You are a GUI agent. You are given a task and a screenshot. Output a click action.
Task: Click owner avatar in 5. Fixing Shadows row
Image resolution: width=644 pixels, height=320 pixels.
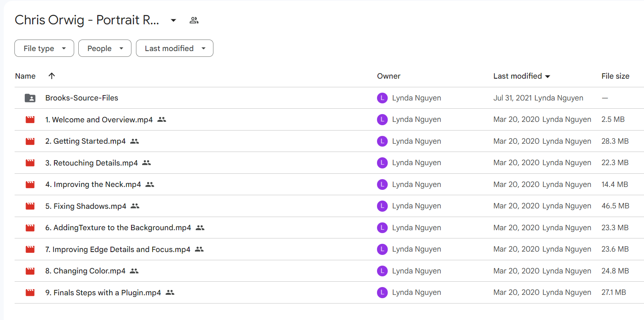click(382, 206)
